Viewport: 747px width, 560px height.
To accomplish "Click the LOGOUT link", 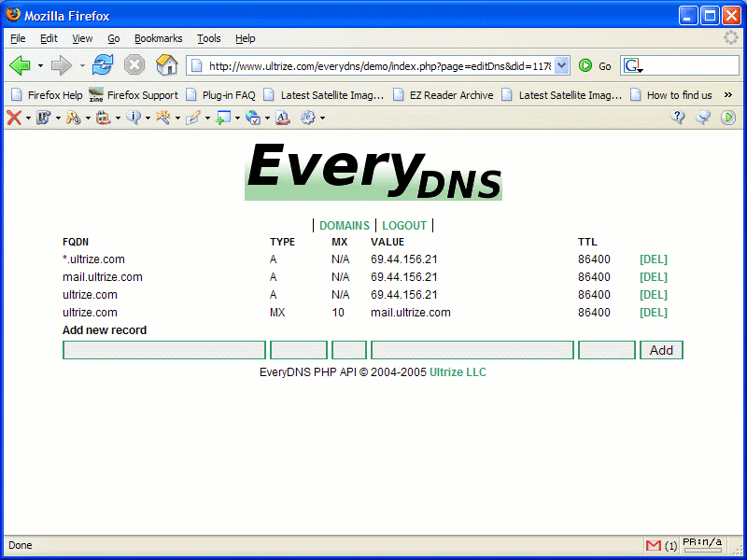I will pos(404,225).
